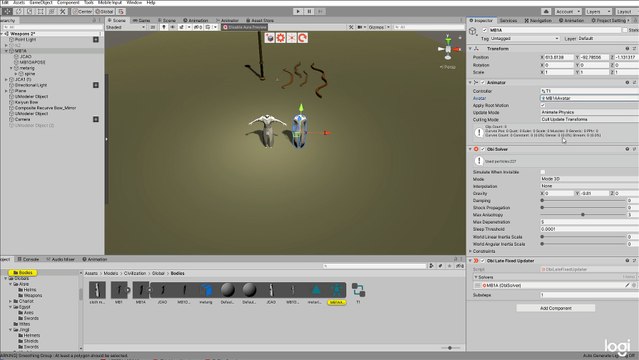Click the red circular arrow refresh icon in Scene

[x=302, y=38]
